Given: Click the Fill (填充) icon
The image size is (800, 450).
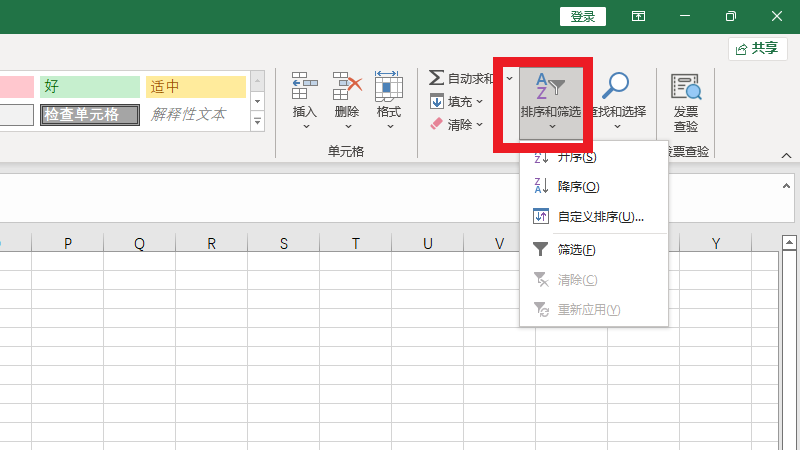Looking at the screenshot, I should click(x=437, y=101).
